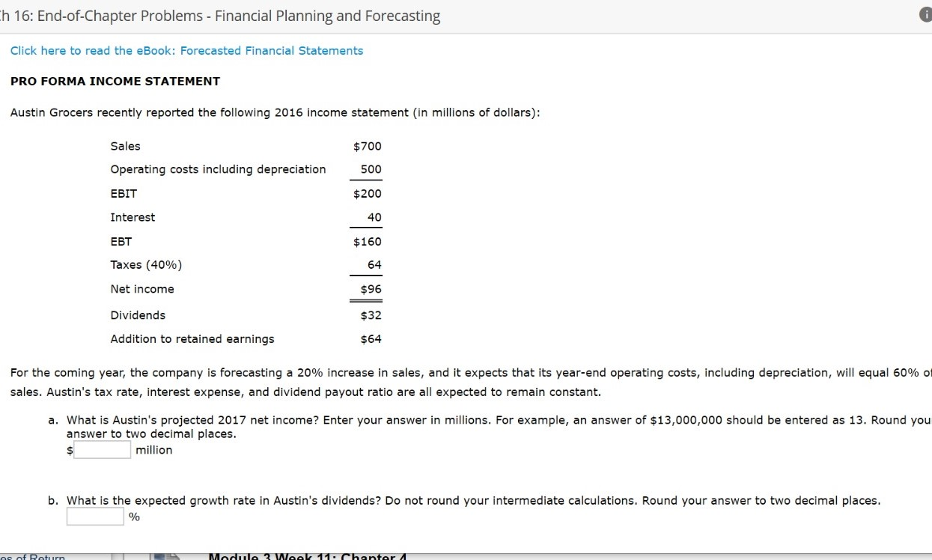The width and height of the screenshot is (932, 560).
Task: Click the empty answer field beside the dollar sign
Action: point(102,449)
